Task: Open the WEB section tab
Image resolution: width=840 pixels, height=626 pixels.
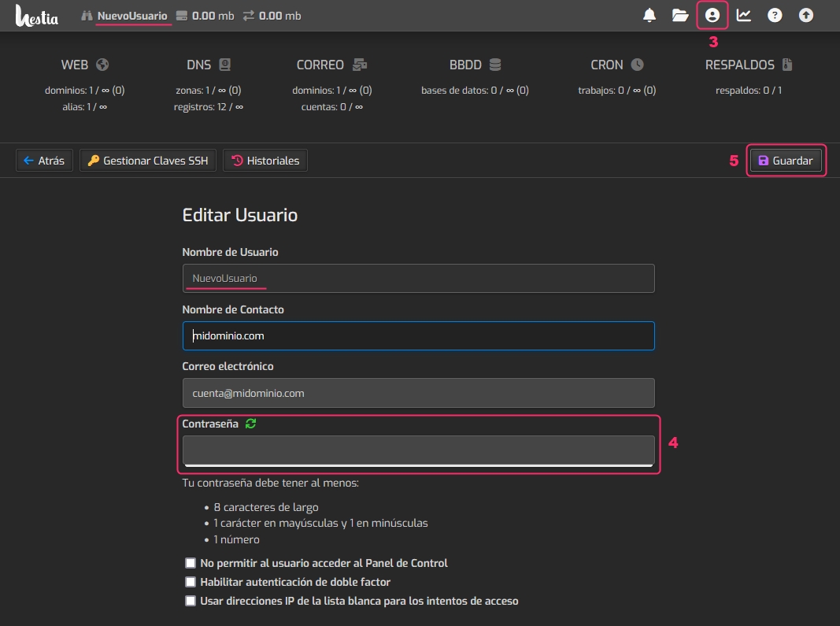Action: pyautogui.click(x=84, y=65)
